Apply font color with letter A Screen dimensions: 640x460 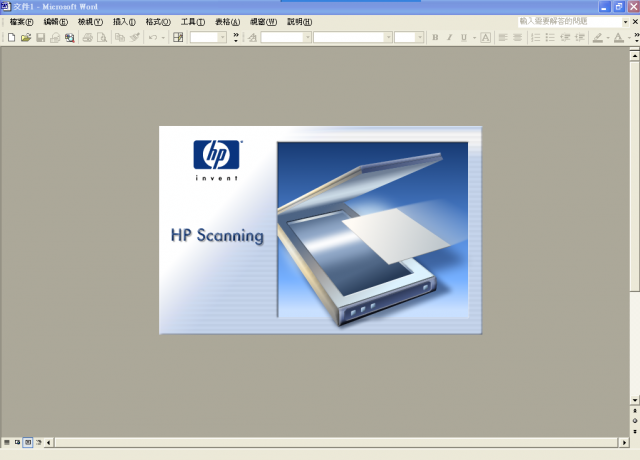tap(619, 38)
